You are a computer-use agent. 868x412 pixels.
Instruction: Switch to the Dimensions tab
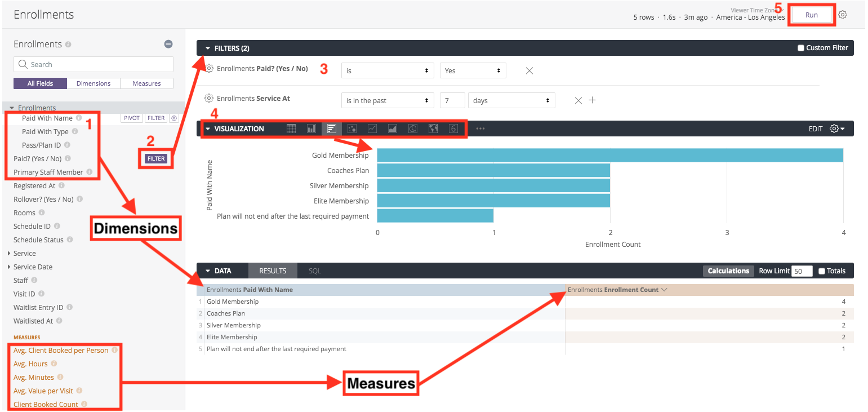tap(94, 83)
